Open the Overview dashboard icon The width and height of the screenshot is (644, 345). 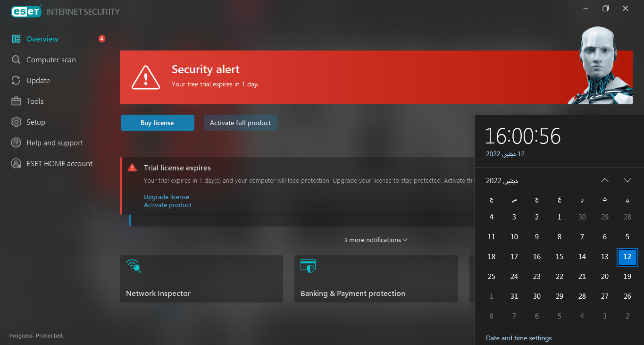(x=16, y=39)
